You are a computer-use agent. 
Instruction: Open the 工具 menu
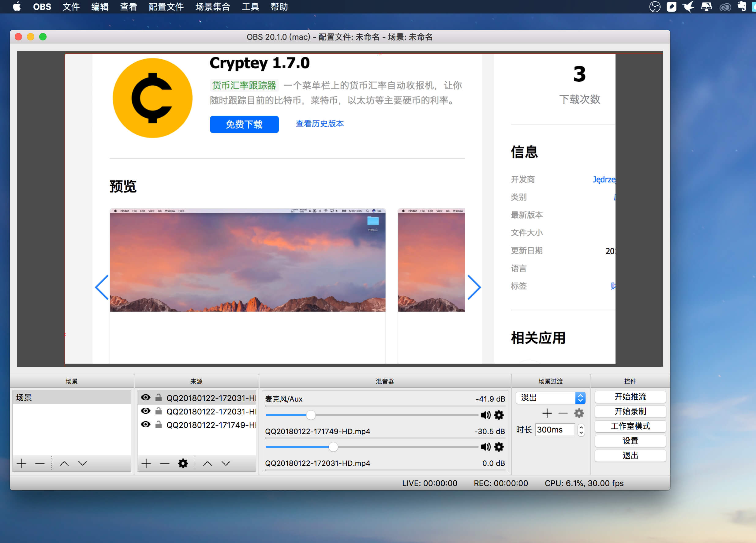[x=250, y=7]
